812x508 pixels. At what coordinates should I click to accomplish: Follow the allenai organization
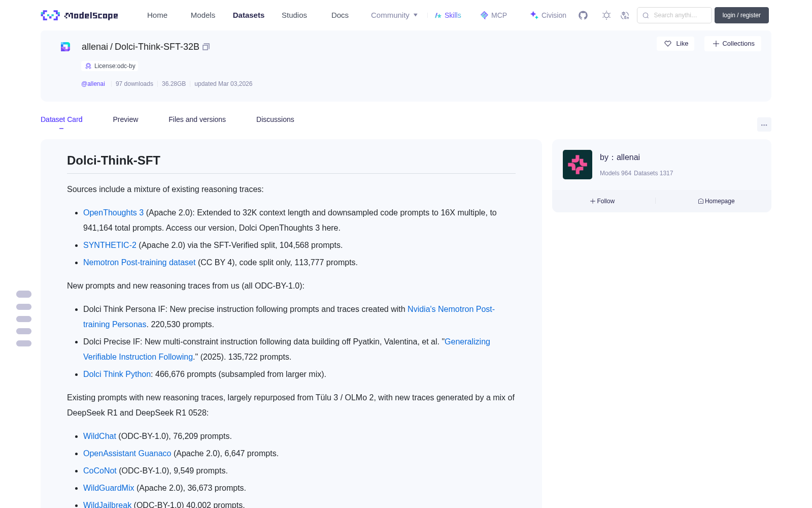602,201
